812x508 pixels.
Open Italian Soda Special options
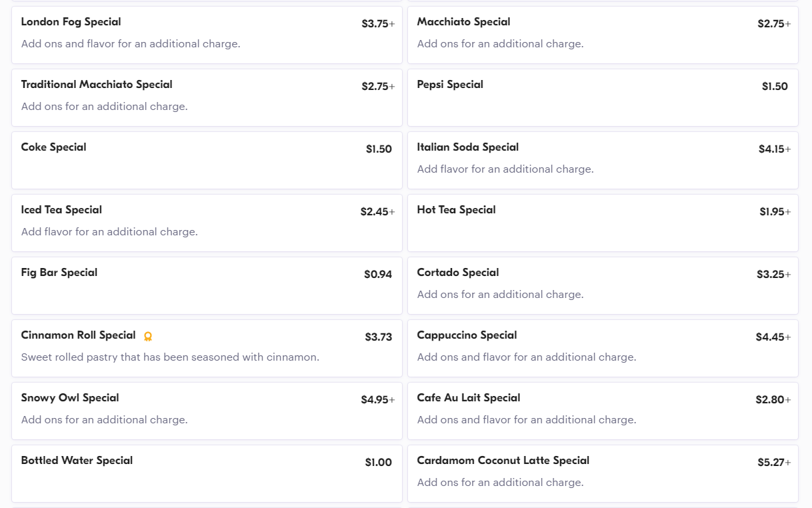(603, 160)
